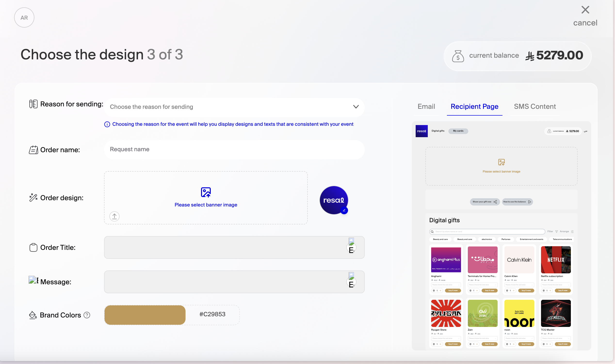Click the Brand Colors help question icon
Screen dimensions: 615x364
click(x=87, y=315)
